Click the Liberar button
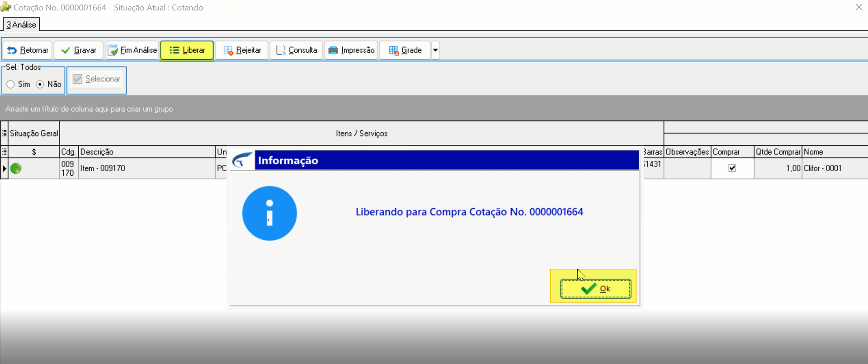868x364 pixels. 187,50
